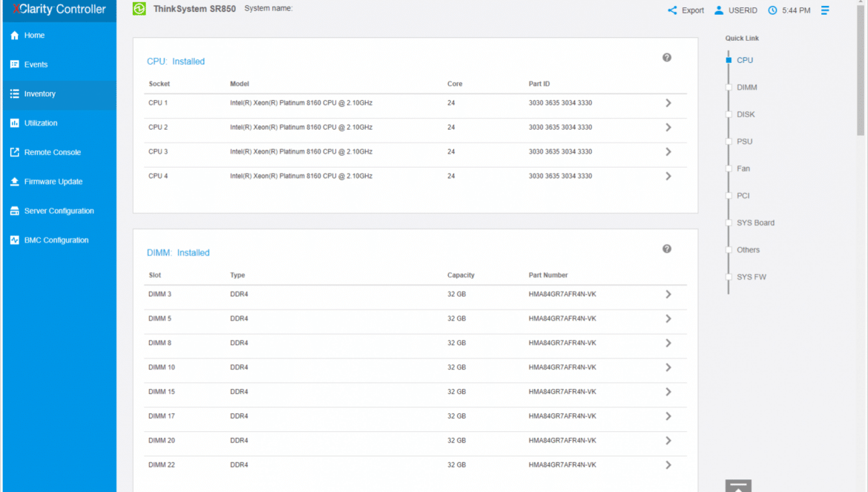This screenshot has width=868, height=492.
Task: Expand the DIMM 17 row chevron
Action: click(668, 416)
